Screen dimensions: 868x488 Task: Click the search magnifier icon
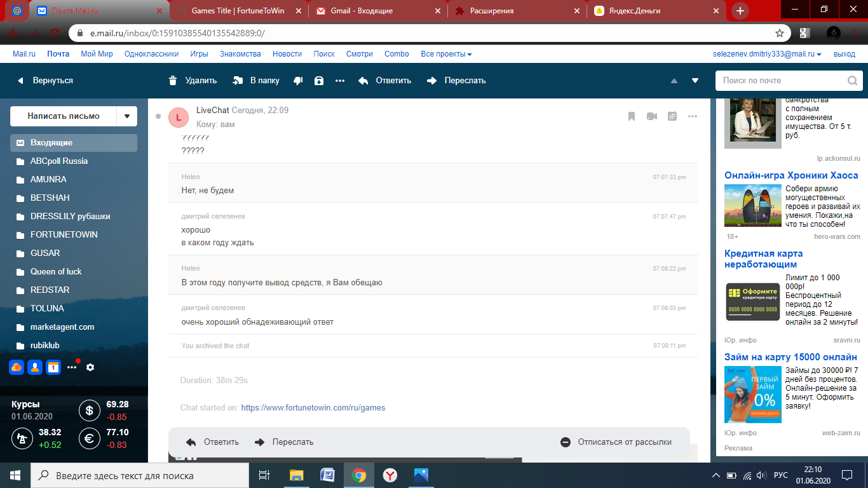pos(853,81)
